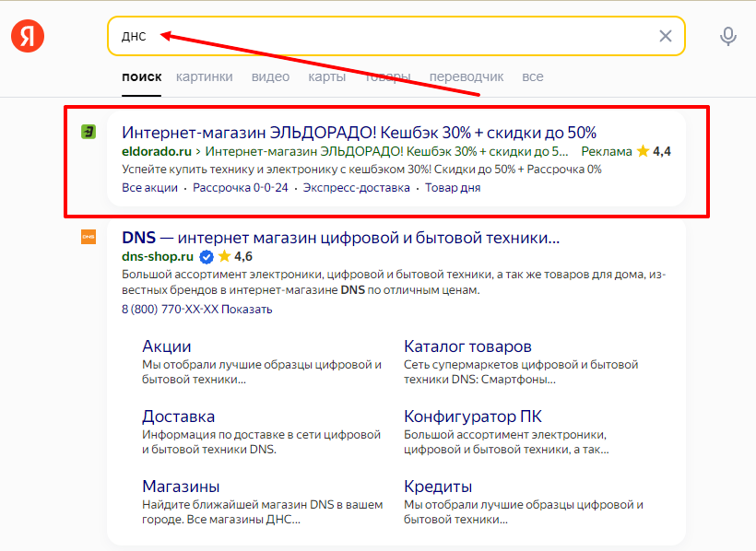Screen dimensions: 756x551
Task: Follow the eldorado.ru green URL
Action: pos(156,151)
